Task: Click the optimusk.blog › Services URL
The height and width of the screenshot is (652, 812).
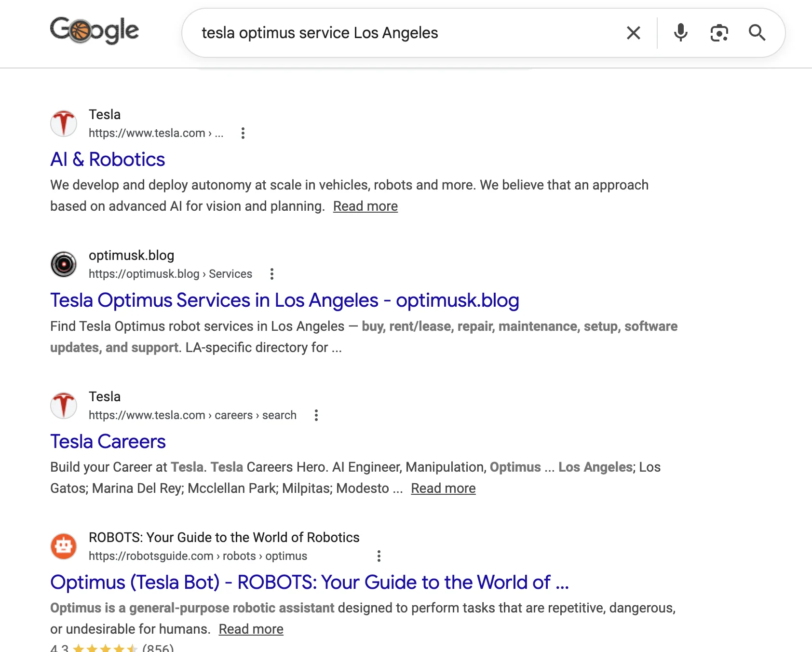Action: coord(170,274)
